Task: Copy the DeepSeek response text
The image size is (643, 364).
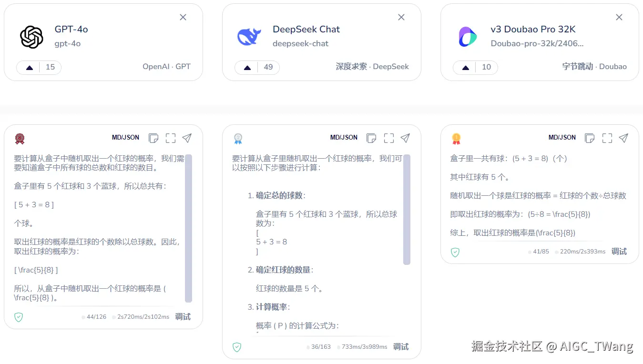Action: [371, 138]
